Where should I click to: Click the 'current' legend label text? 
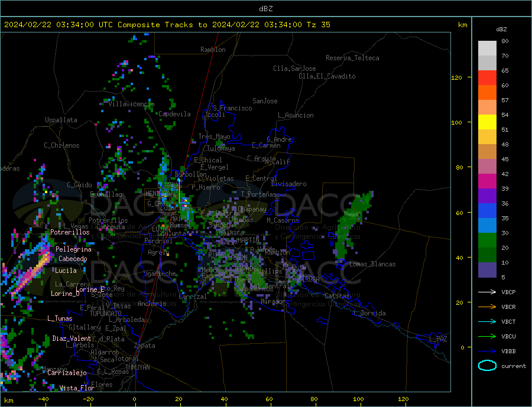(514, 366)
